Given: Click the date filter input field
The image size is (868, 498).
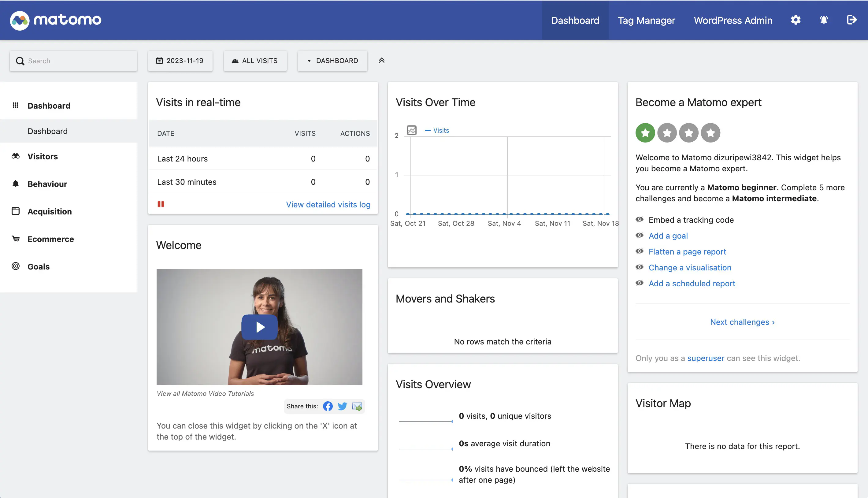Looking at the screenshot, I should pos(180,60).
